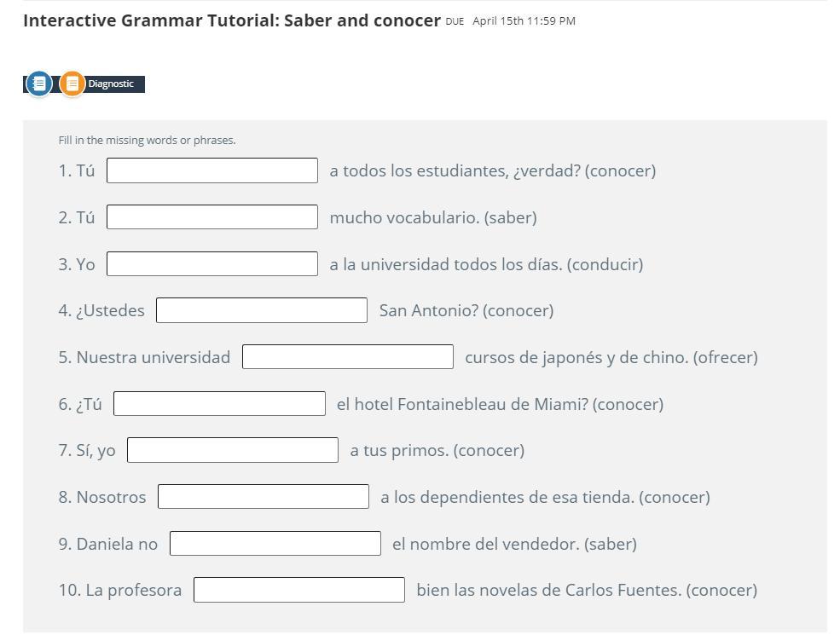Screen dimensions: 840x635
Task: Select the blank following 'Nosotros'
Action: click(x=264, y=497)
